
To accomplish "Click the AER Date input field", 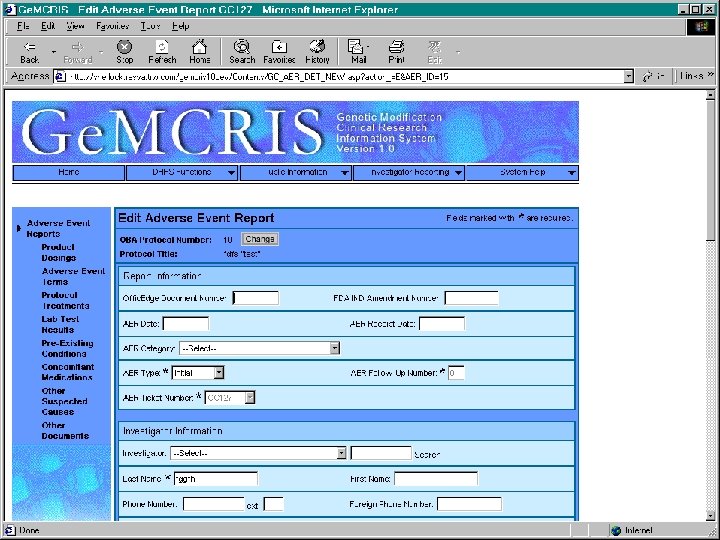I will [x=186, y=324].
